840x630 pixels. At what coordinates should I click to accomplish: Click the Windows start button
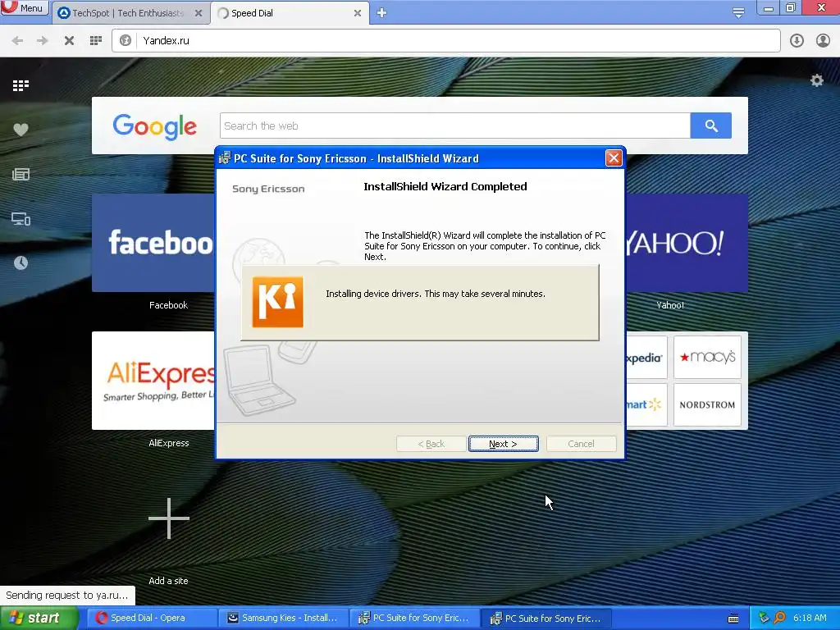tap(39, 618)
